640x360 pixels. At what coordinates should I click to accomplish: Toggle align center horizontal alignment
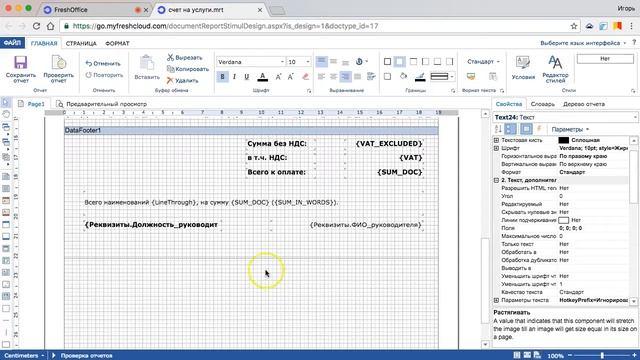click(333, 76)
